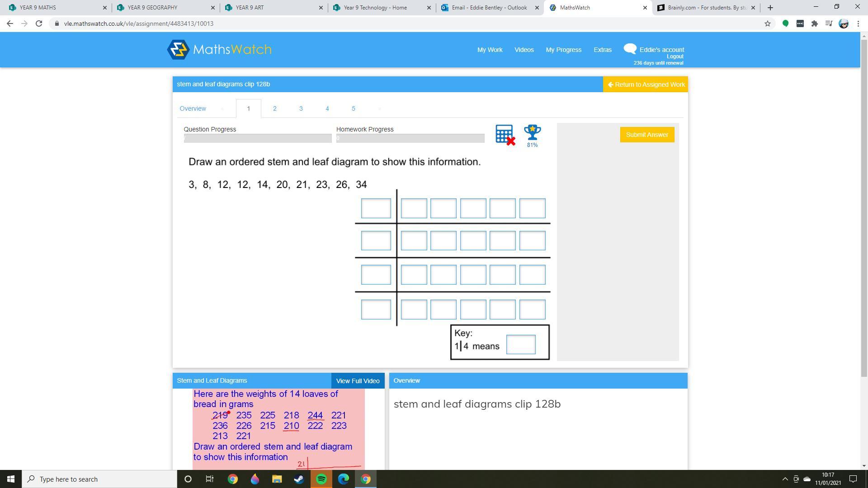Reload the page using the refresh icon
Image resolution: width=868 pixels, height=488 pixels.
(x=39, y=23)
